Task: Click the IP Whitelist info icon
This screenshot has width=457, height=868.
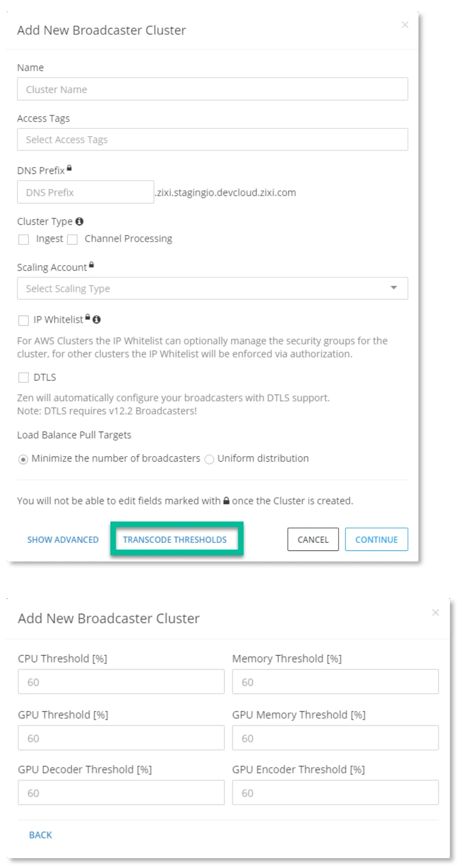Action: coord(96,319)
